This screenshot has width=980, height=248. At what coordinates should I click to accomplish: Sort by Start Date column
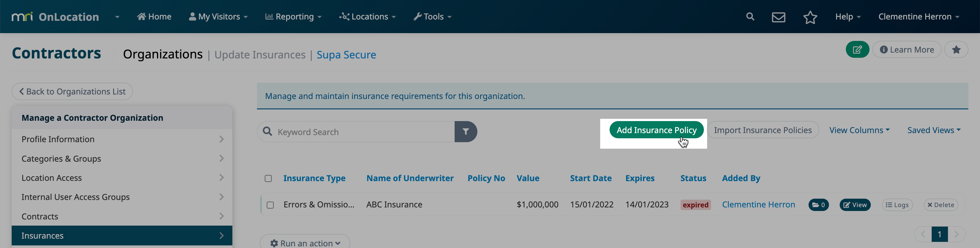click(x=590, y=178)
